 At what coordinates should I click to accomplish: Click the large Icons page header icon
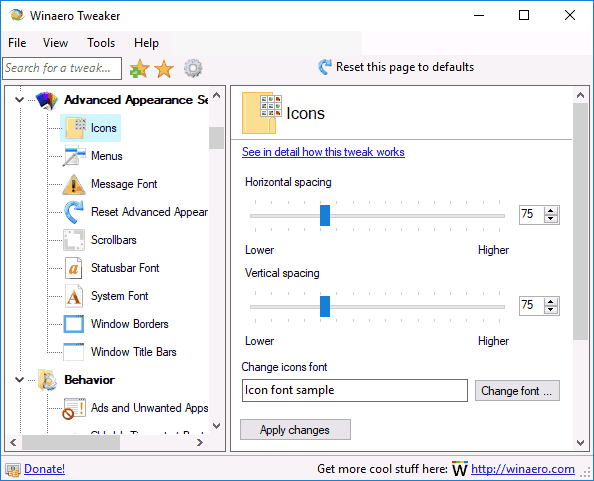(262, 113)
